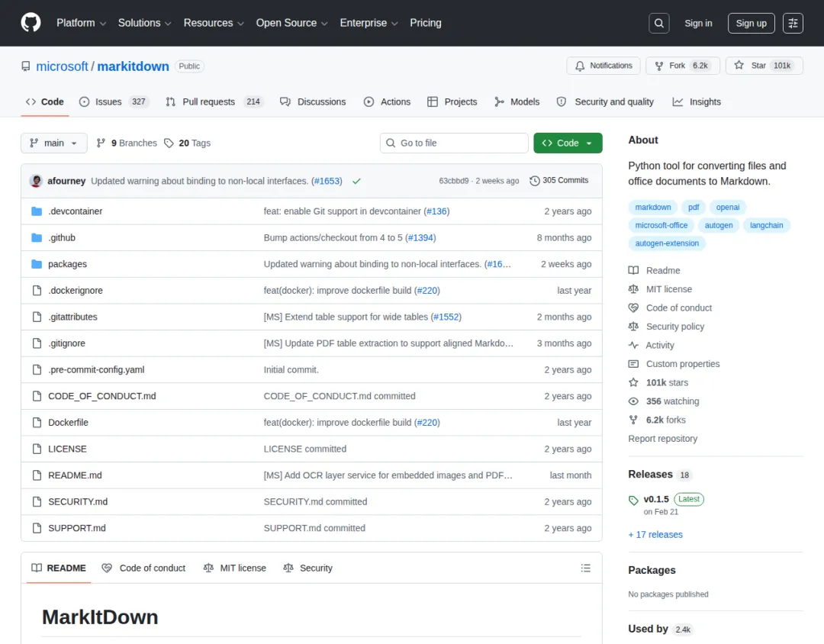This screenshot has height=644, width=824.
Task: Click the green commit status checkmark
Action: coord(356,181)
